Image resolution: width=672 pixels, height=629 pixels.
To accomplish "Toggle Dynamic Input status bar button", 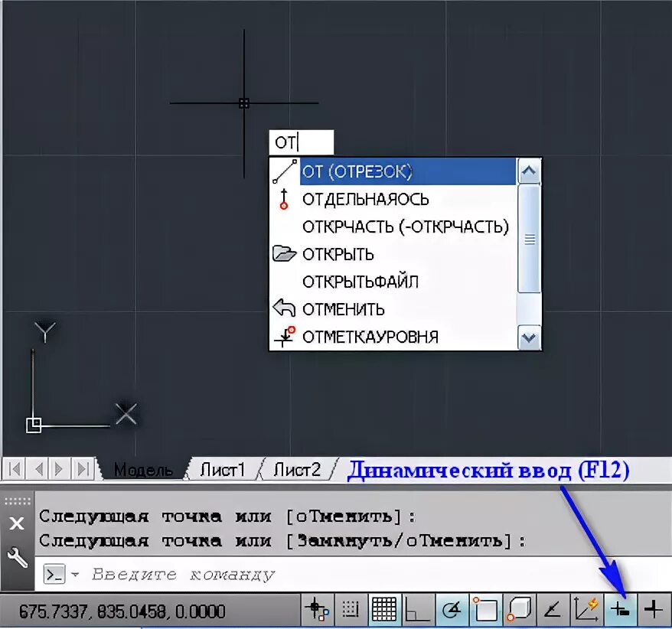I will 620,610.
